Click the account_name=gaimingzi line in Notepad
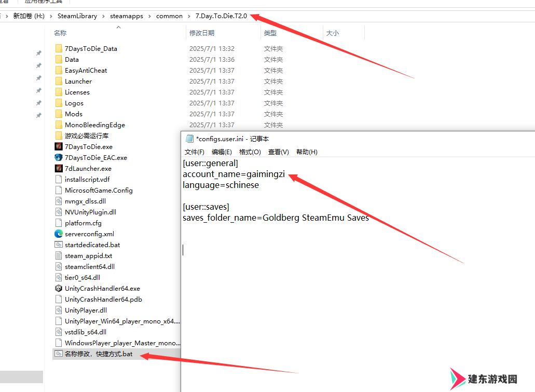This screenshot has width=535, height=392. [234, 174]
